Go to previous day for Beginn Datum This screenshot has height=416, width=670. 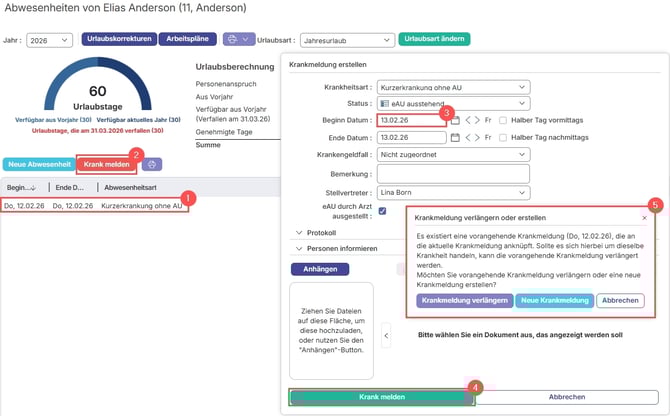coord(469,119)
